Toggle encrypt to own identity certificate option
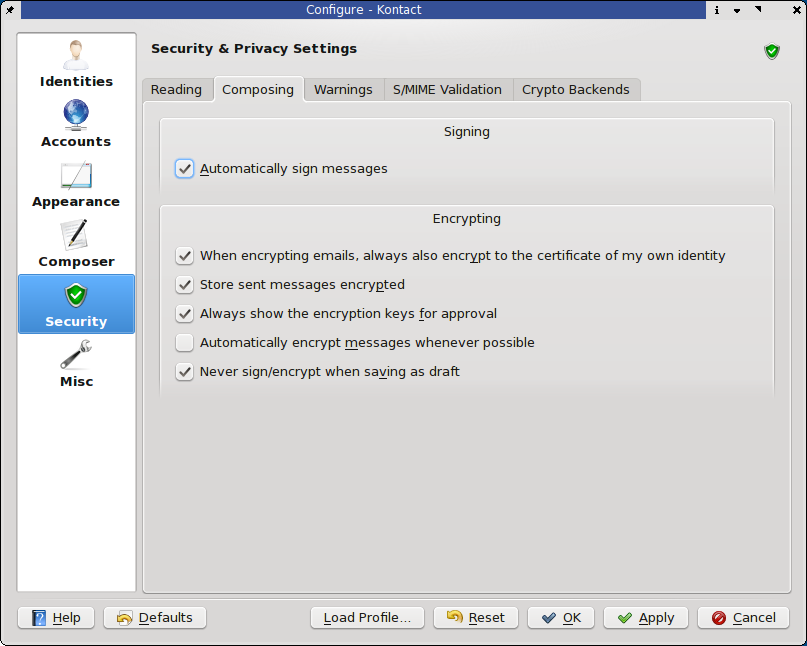 184,256
